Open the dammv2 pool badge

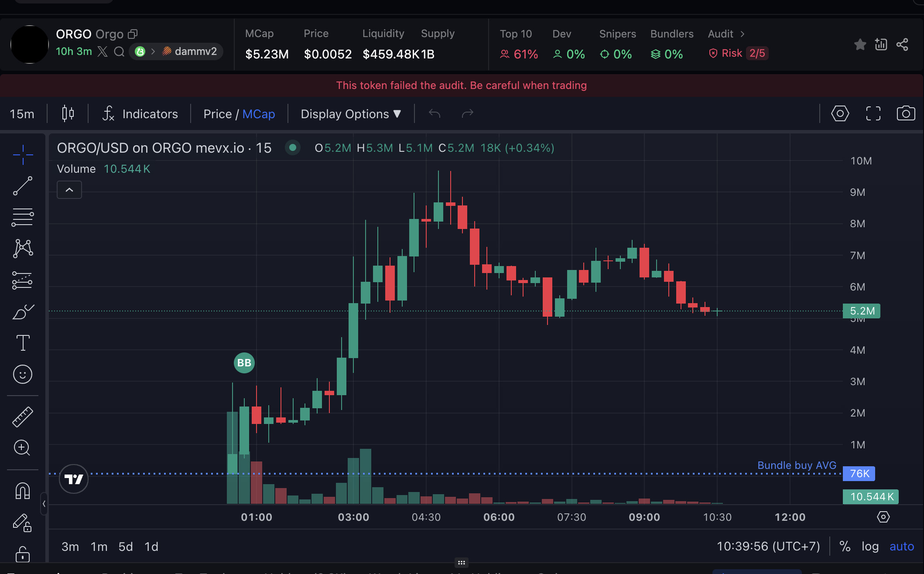(x=190, y=52)
